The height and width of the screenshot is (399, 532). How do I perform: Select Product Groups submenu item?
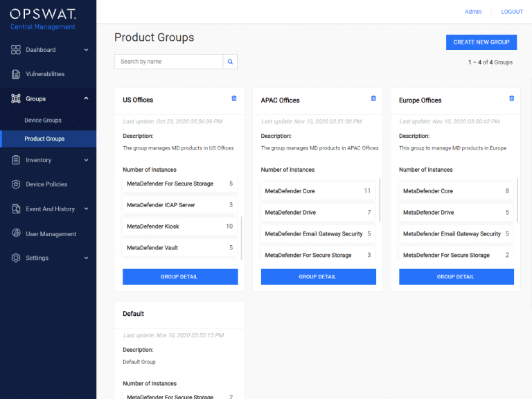click(48, 139)
